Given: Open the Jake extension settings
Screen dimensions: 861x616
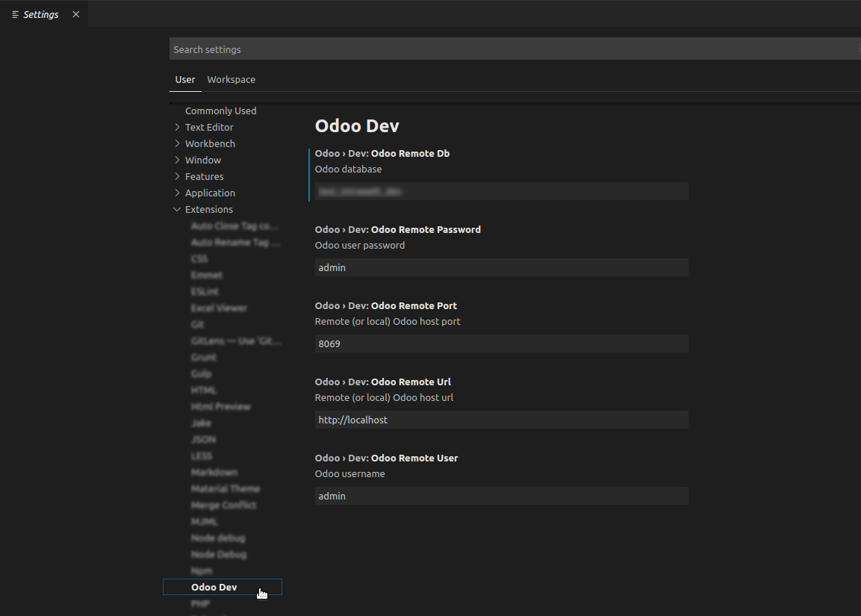Looking at the screenshot, I should [201, 424].
